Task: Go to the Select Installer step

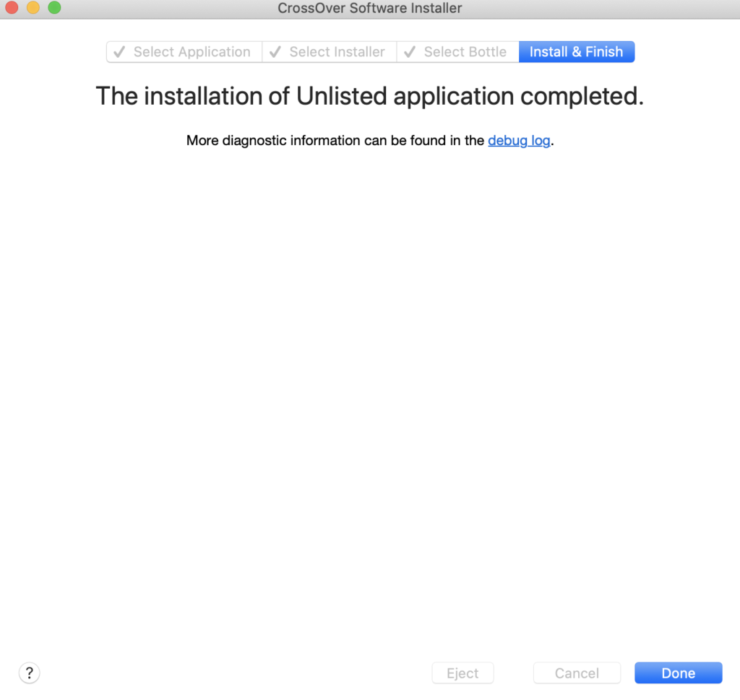Action: pos(337,52)
